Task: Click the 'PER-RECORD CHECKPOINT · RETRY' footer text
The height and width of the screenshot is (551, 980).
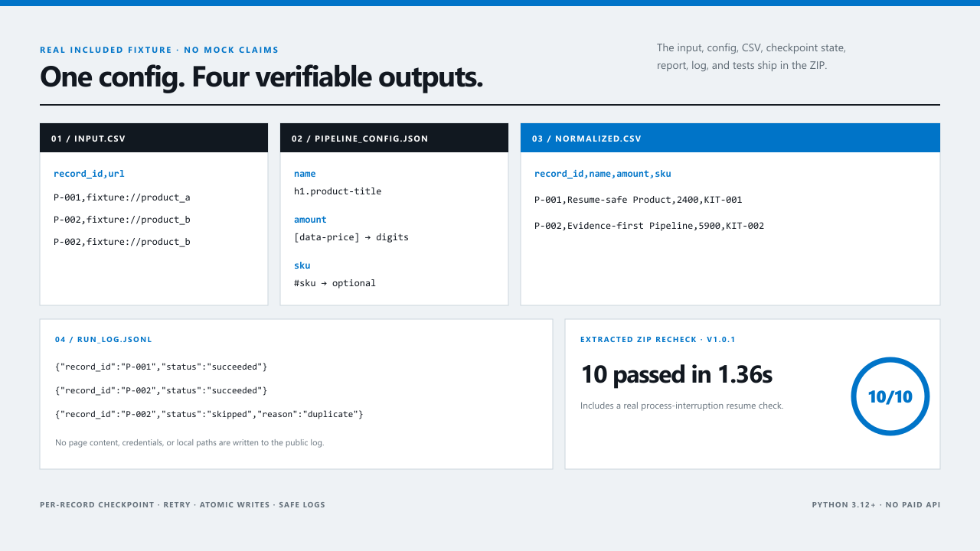Action: [x=182, y=504]
